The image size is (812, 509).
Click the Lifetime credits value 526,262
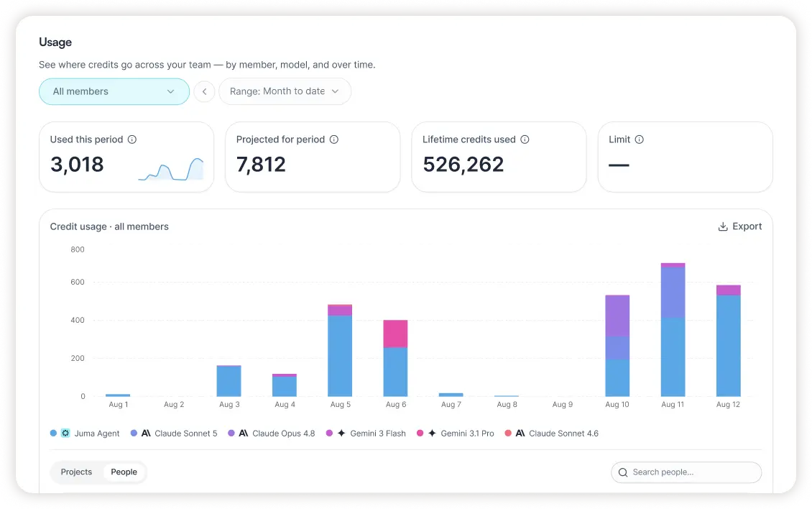tap(463, 165)
